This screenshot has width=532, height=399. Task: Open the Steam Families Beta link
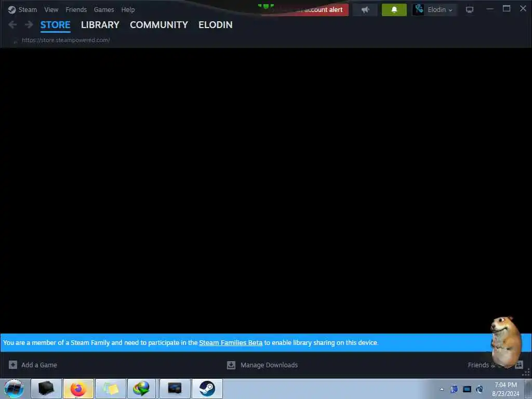click(x=231, y=343)
